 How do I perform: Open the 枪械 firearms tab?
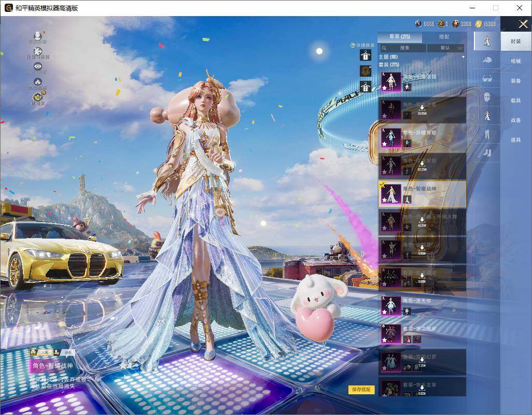(x=516, y=61)
